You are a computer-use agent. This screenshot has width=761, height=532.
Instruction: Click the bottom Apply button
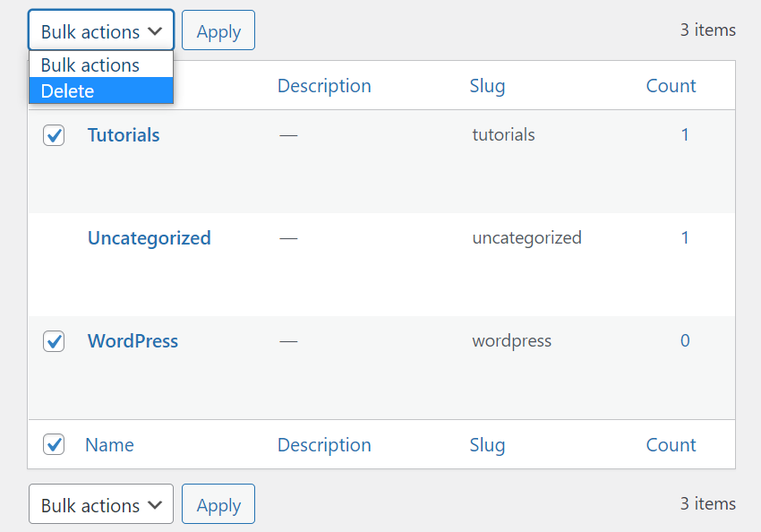pos(218,503)
